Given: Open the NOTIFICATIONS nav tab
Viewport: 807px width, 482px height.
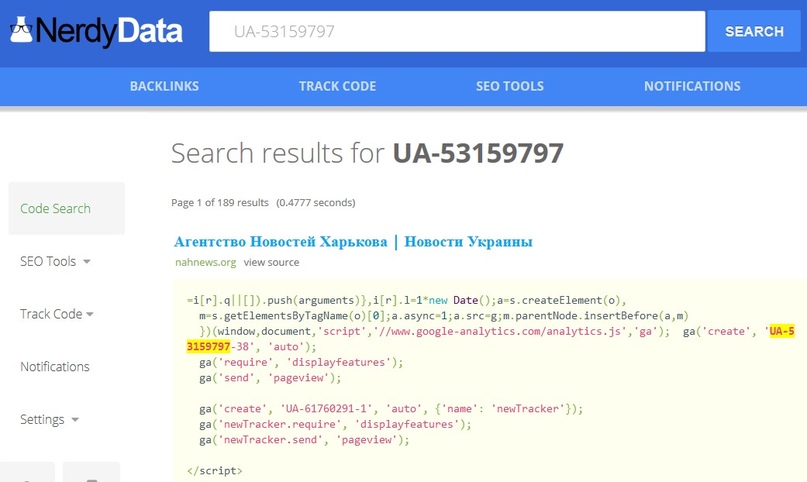Looking at the screenshot, I should click(692, 86).
